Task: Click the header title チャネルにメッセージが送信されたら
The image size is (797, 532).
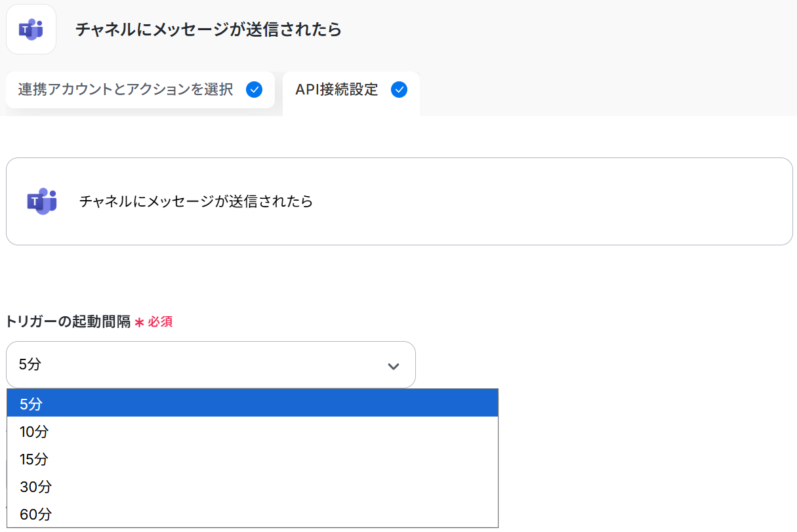Action: [x=209, y=30]
